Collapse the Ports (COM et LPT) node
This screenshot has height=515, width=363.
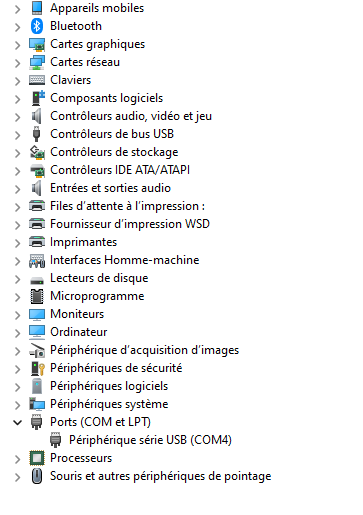17,422
